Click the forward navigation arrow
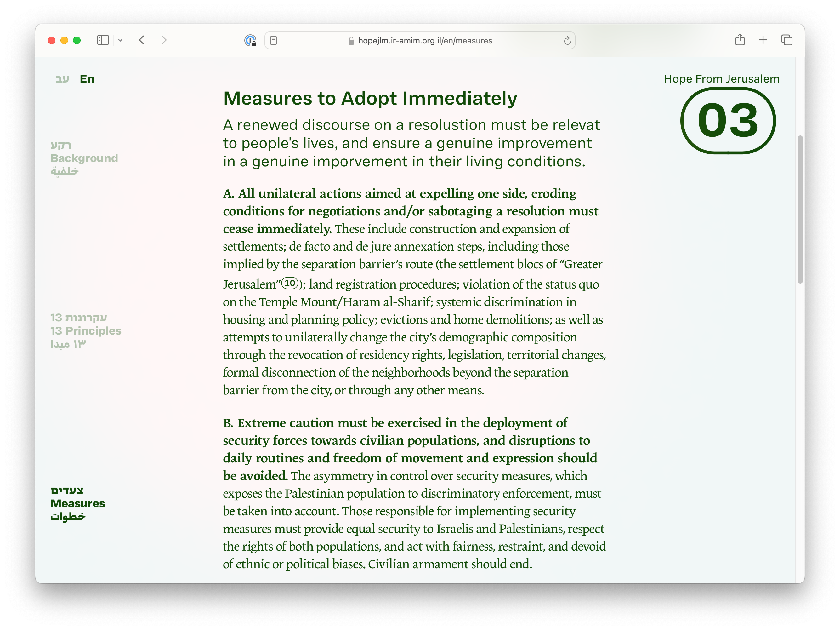Image resolution: width=840 pixels, height=630 pixels. [164, 40]
